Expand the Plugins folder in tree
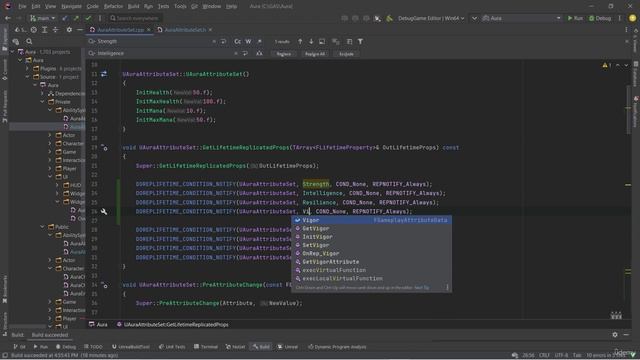This screenshot has width=640, height=360. pos(28,69)
